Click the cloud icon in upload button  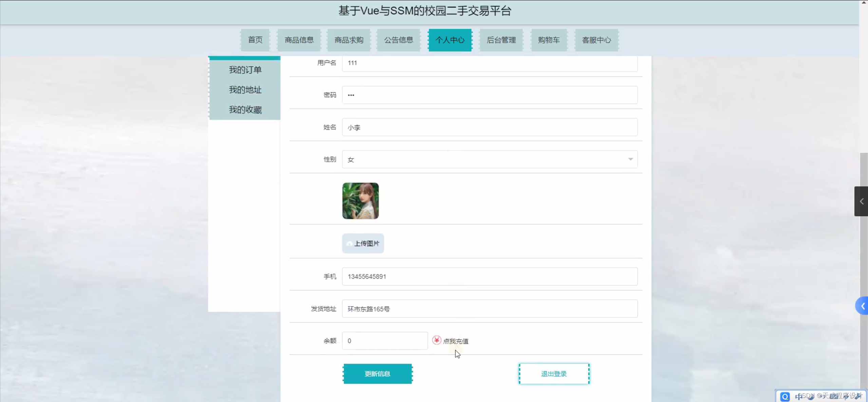[x=349, y=243]
